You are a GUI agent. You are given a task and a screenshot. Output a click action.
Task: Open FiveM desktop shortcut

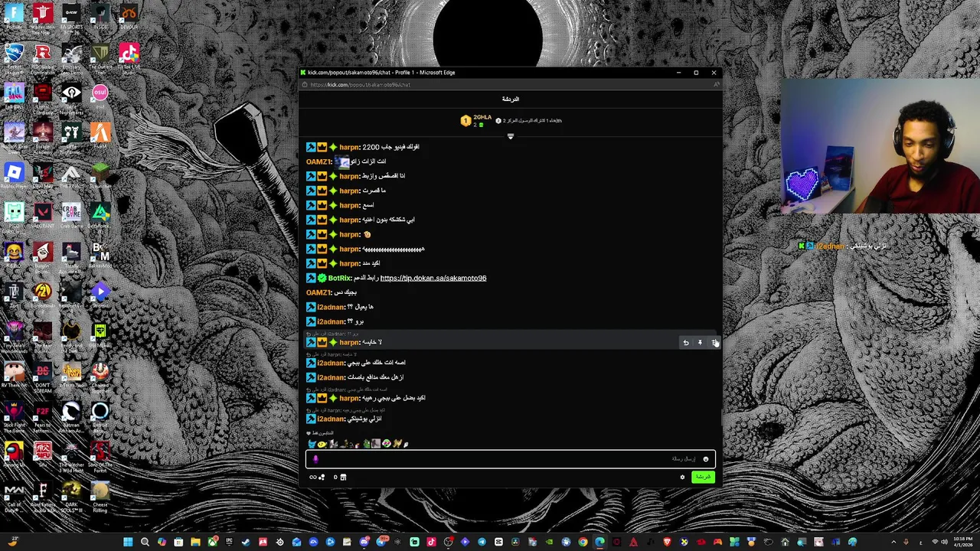100,137
